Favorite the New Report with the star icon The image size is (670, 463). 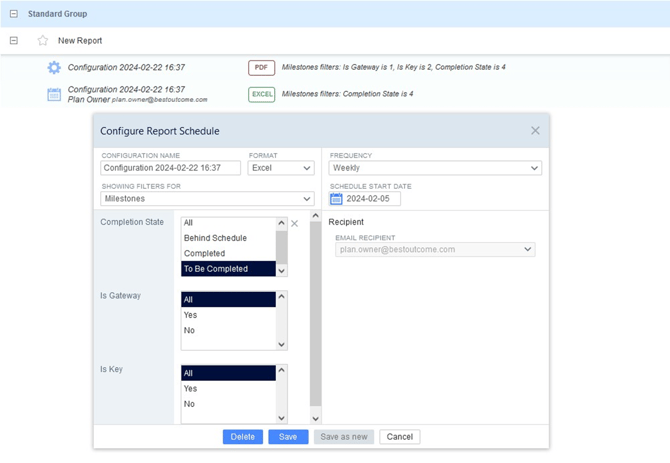pyautogui.click(x=43, y=41)
